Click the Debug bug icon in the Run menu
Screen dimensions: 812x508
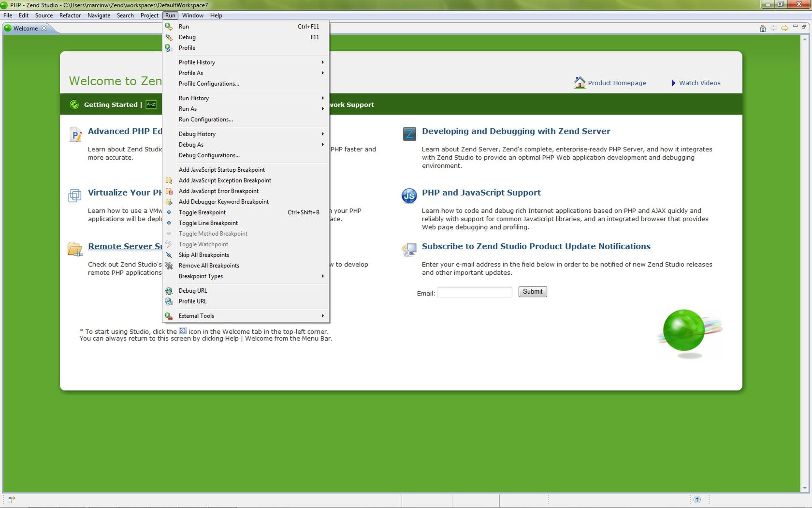169,37
